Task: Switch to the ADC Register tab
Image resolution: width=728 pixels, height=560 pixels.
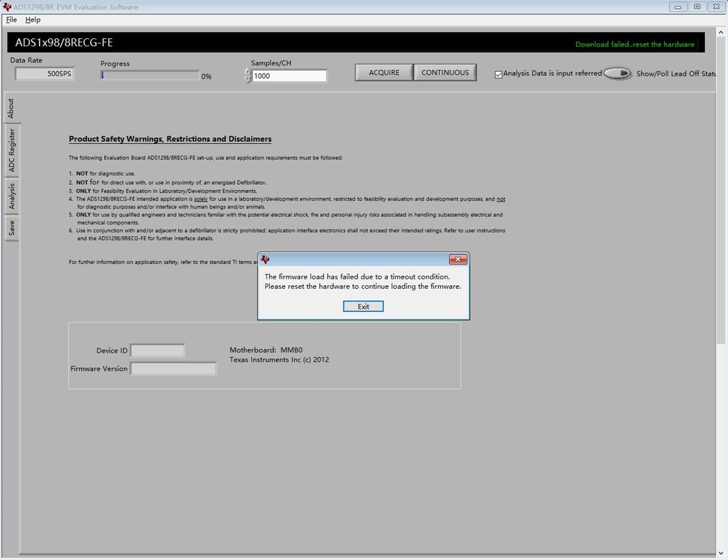Action: (11, 150)
